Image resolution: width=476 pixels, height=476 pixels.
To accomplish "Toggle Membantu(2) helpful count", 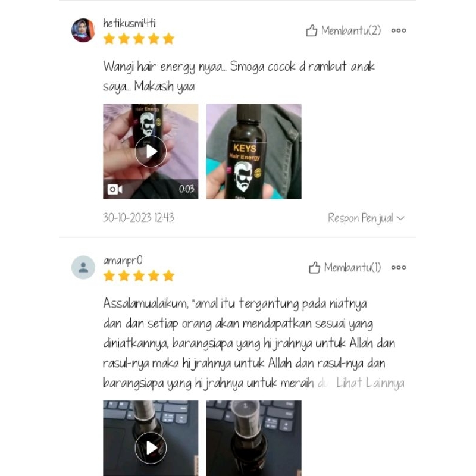I will click(x=350, y=30).
